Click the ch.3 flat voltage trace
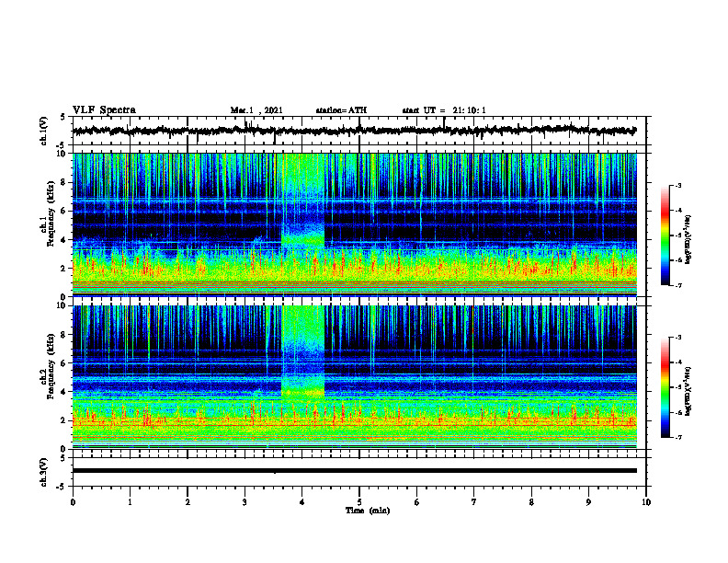 point(354,471)
